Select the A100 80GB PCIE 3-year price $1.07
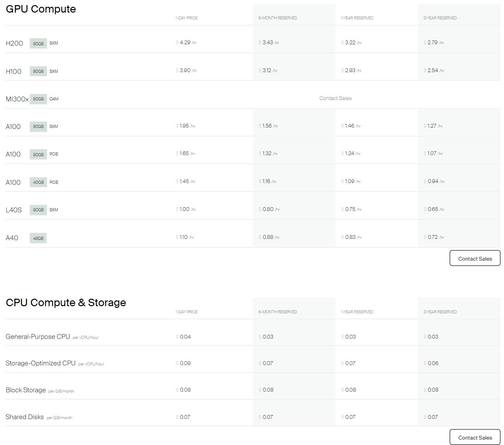This screenshot has width=504, height=445. click(x=433, y=153)
